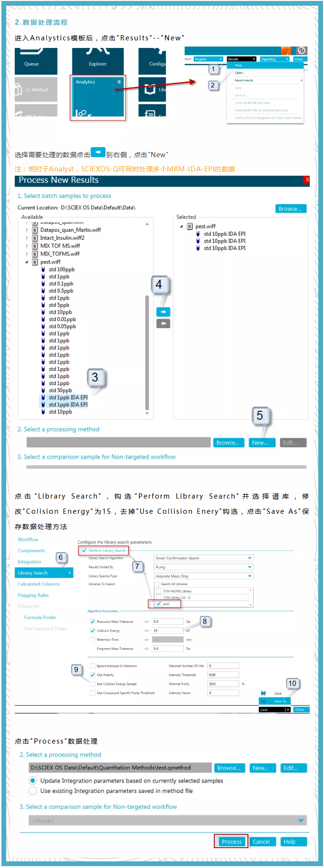Collapse pest.wiff in Available list
Screen dimensions: 324x868
(x=27, y=262)
